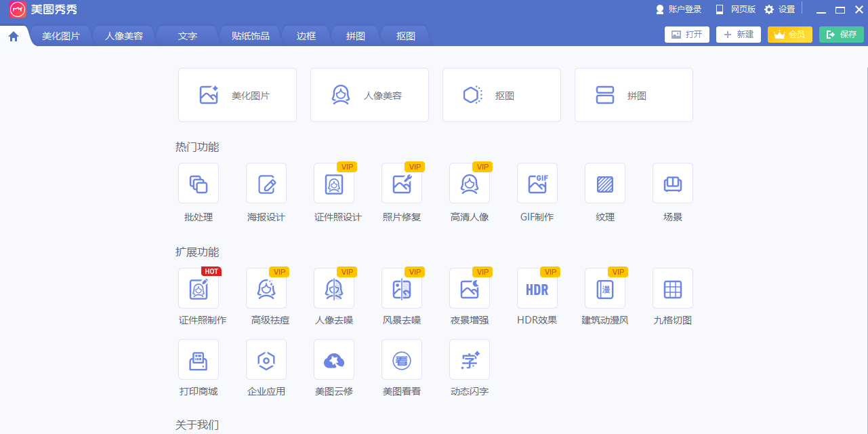Image resolution: width=868 pixels, height=434 pixels.
Task: Open the 批处理 batch processing icon
Action: pyautogui.click(x=199, y=183)
